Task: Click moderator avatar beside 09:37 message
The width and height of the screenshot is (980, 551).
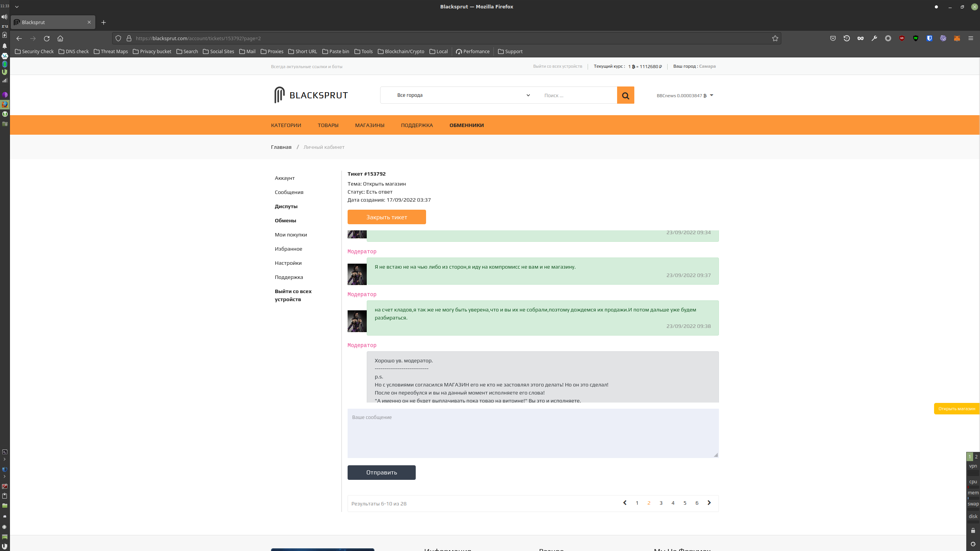Action: pyautogui.click(x=357, y=274)
